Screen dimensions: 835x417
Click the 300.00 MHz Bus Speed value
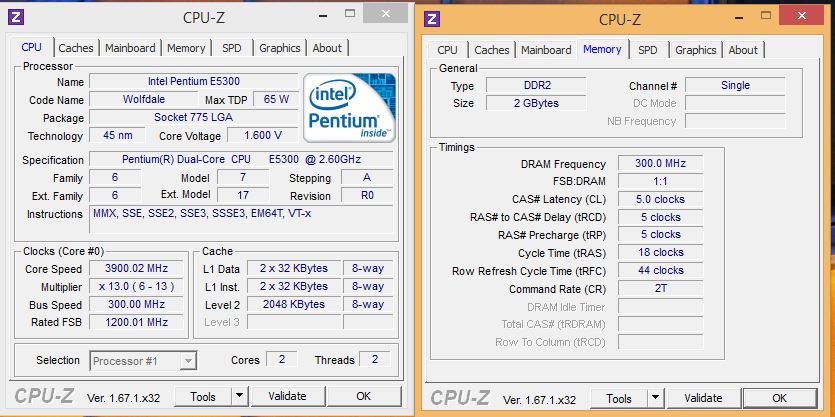coord(136,305)
